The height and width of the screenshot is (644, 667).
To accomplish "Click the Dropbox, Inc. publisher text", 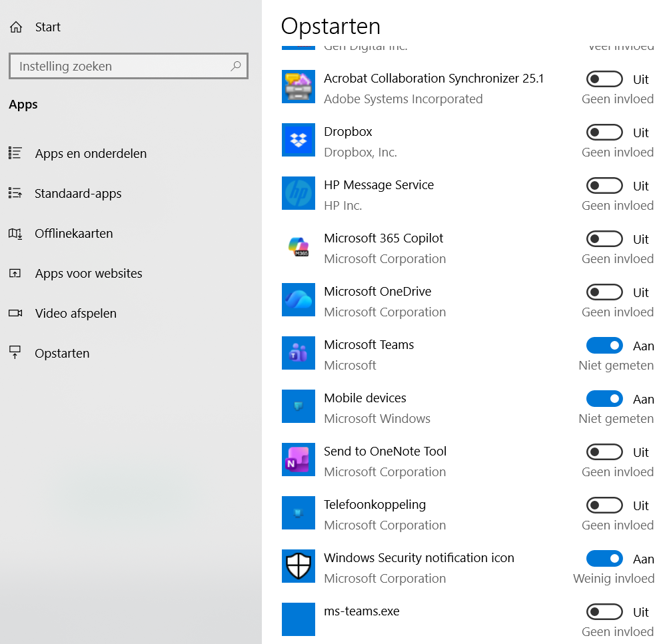I will [x=360, y=153].
